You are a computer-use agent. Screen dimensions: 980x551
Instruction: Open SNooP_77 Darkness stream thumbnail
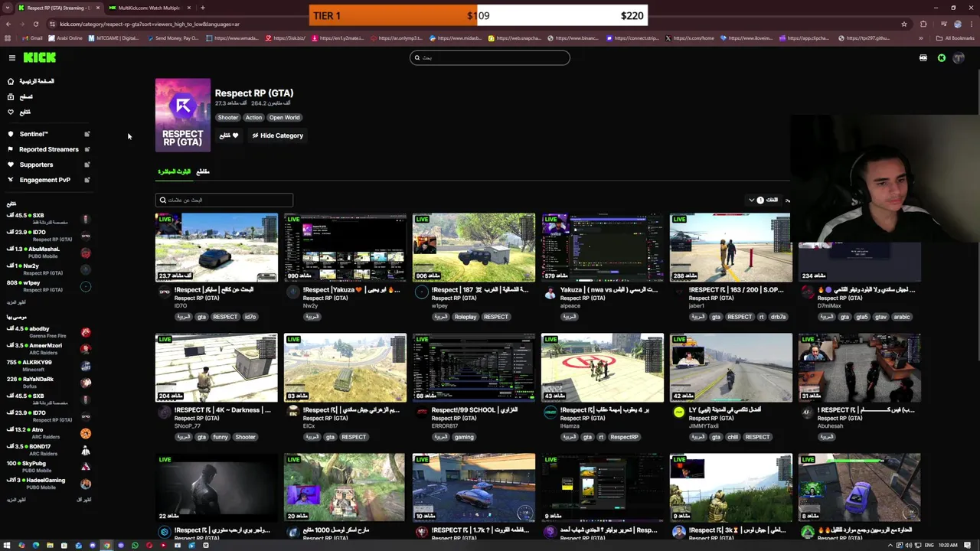click(217, 368)
